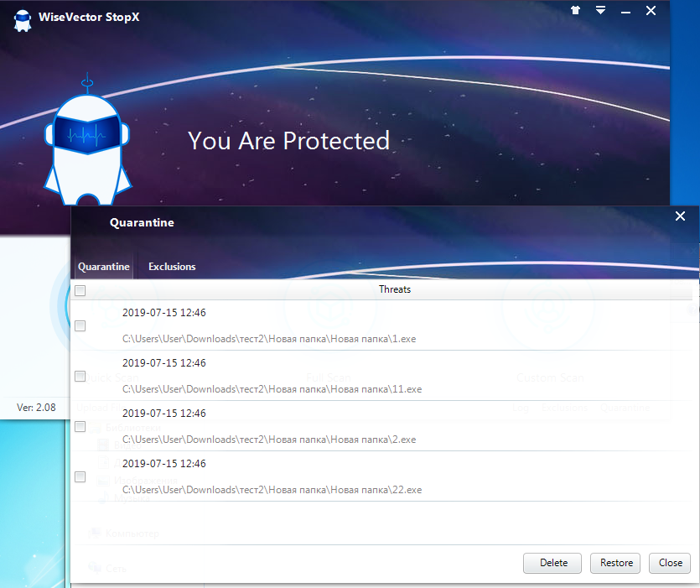Check the box for 2.exe threat
Image resolution: width=700 pixels, height=588 pixels.
pyautogui.click(x=80, y=427)
